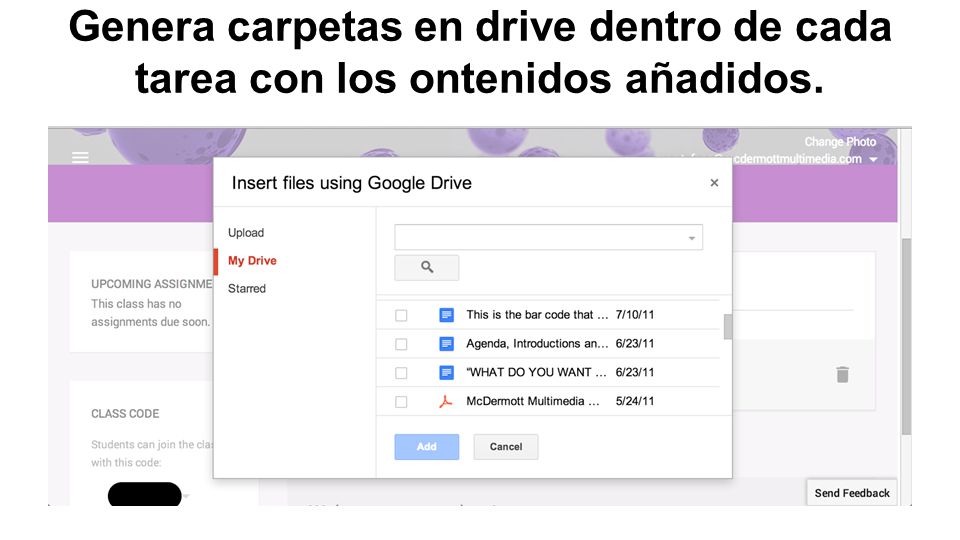Select the file 'This is the bar code that ...'

[x=537, y=315]
